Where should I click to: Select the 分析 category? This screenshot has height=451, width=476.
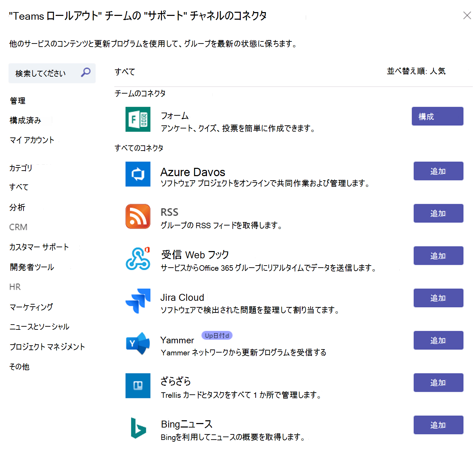tap(17, 207)
